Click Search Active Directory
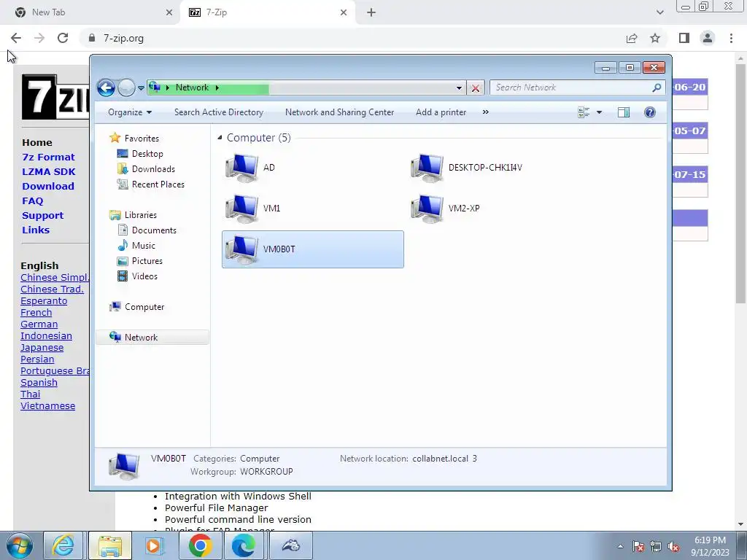This screenshot has height=560, width=747. [x=219, y=112]
